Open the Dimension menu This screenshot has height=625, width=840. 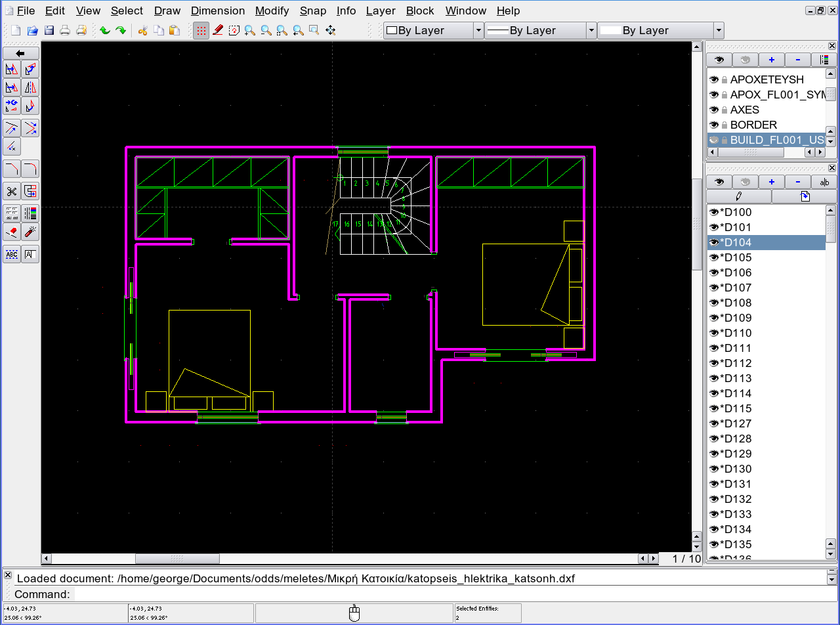point(218,11)
